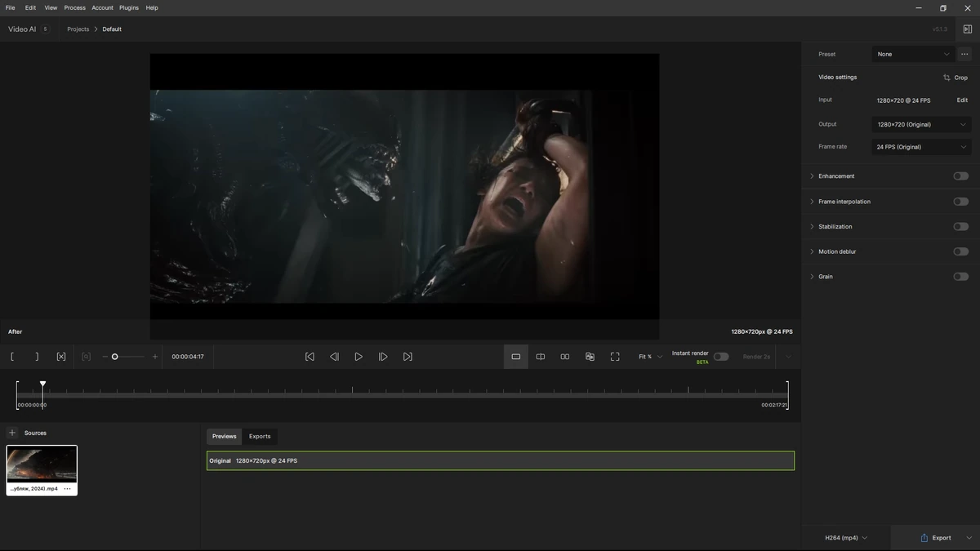Open Output resolution dropdown
Image resolution: width=980 pixels, height=551 pixels.
click(x=921, y=124)
